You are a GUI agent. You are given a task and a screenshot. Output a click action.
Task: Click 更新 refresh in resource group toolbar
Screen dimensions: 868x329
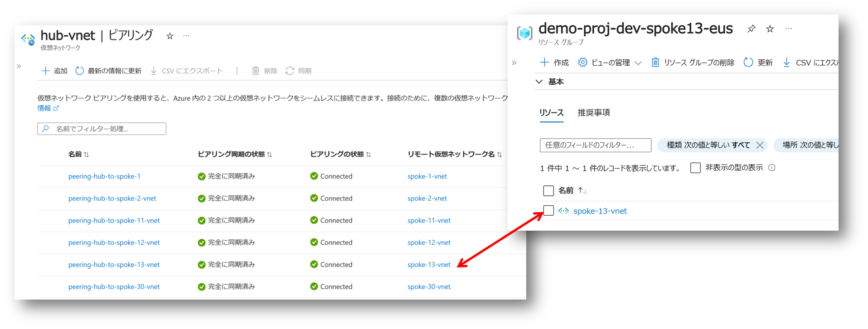(758, 63)
